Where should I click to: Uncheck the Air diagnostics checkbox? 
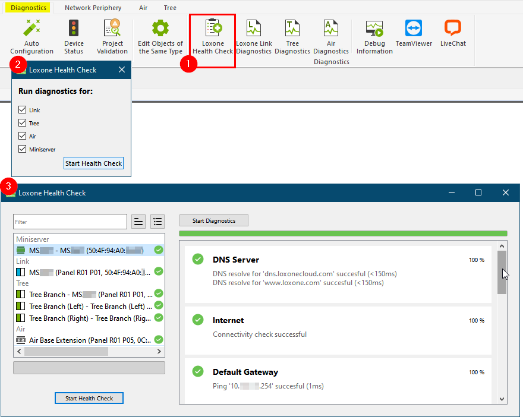tap(23, 135)
